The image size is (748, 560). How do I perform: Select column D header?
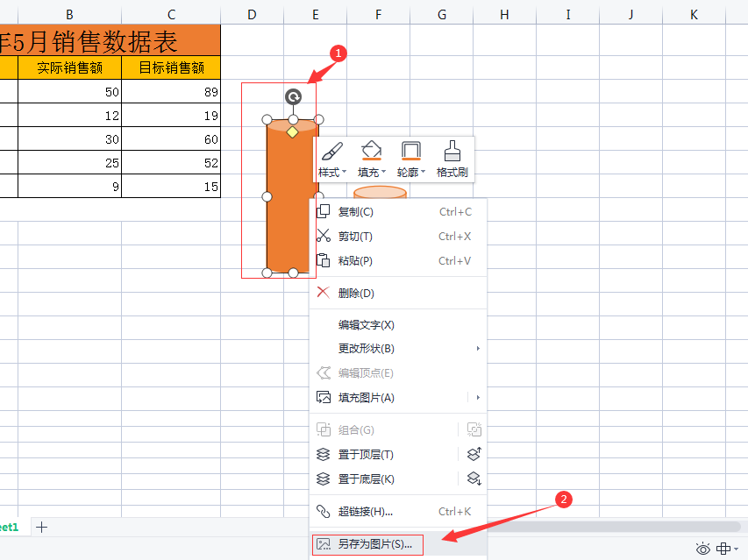[x=252, y=15]
